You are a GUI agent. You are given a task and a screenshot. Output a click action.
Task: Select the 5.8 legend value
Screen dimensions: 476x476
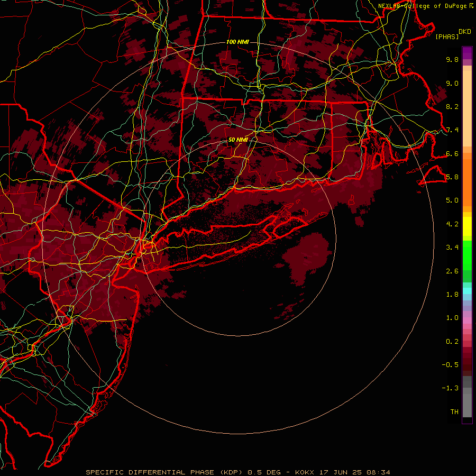(x=452, y=177)
